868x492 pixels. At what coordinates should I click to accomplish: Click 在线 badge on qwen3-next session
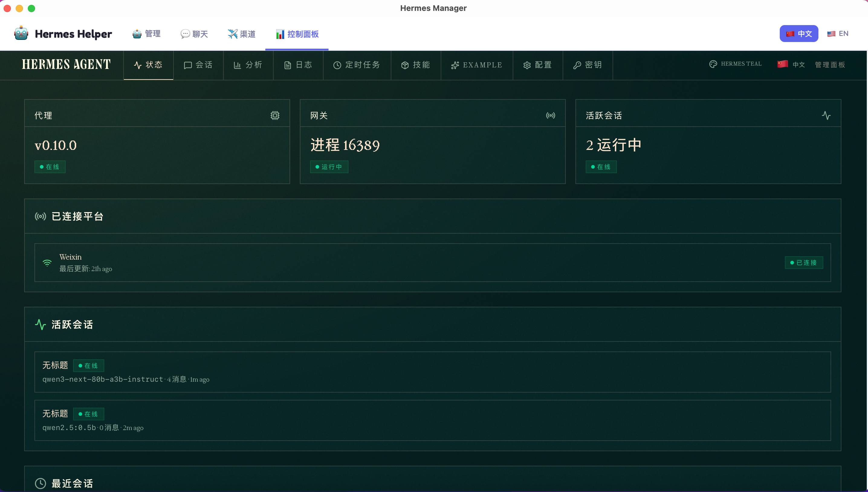[x=89, y=366]
